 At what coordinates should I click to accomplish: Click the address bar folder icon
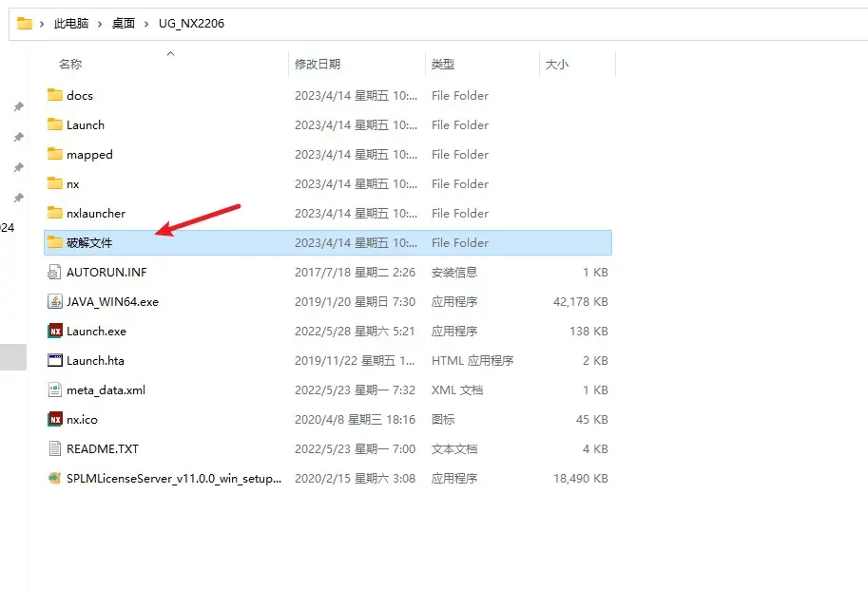click(x=25, y=23)
